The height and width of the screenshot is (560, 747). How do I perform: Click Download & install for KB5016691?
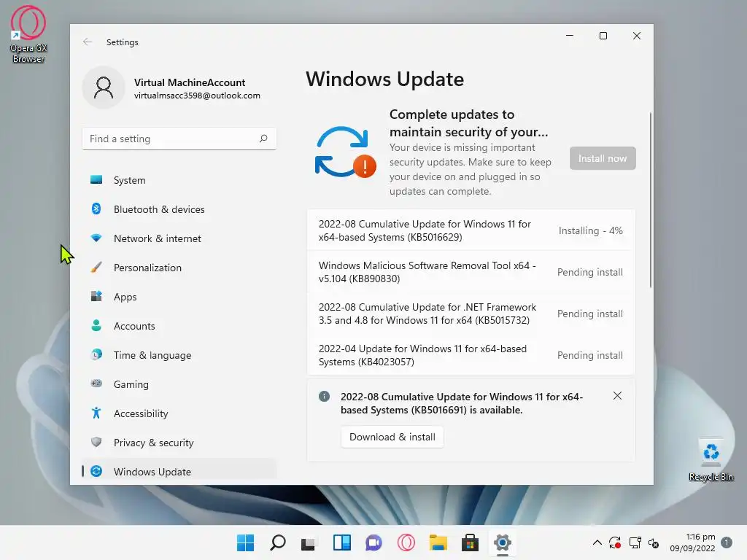(x=392, y=437)
